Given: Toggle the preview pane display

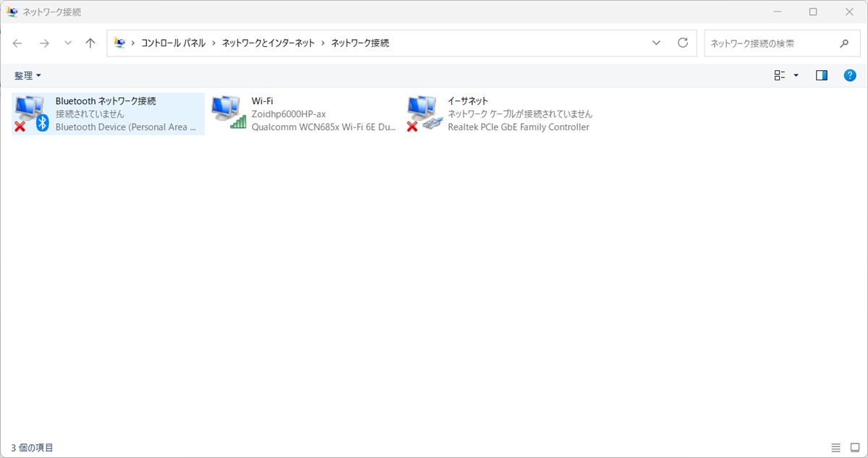Looking at the screenshot, I should 821,75.
